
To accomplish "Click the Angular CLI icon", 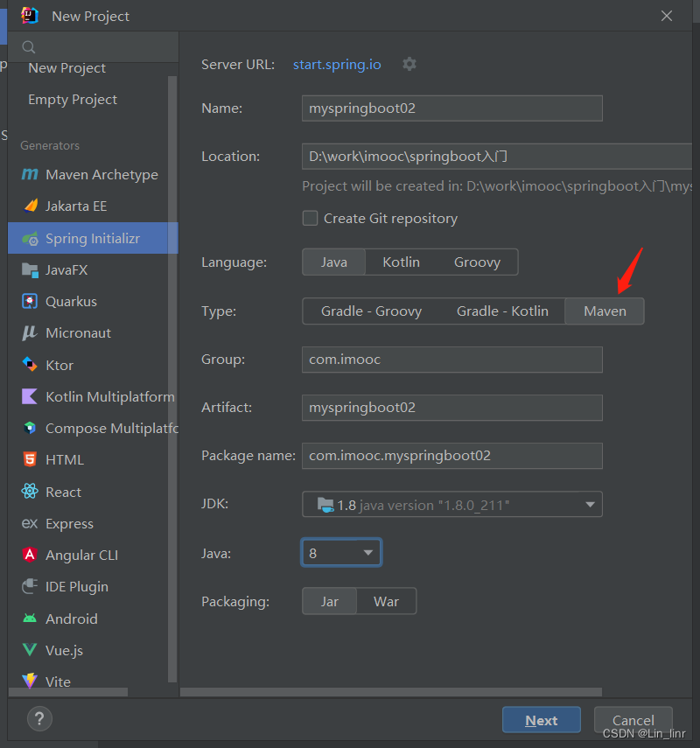I will 30,555.
